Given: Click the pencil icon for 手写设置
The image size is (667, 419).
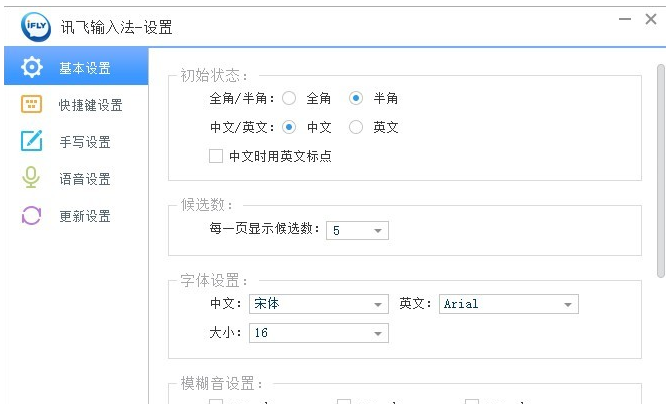Looking at the screenshot, I should click(x=31, y=141).
